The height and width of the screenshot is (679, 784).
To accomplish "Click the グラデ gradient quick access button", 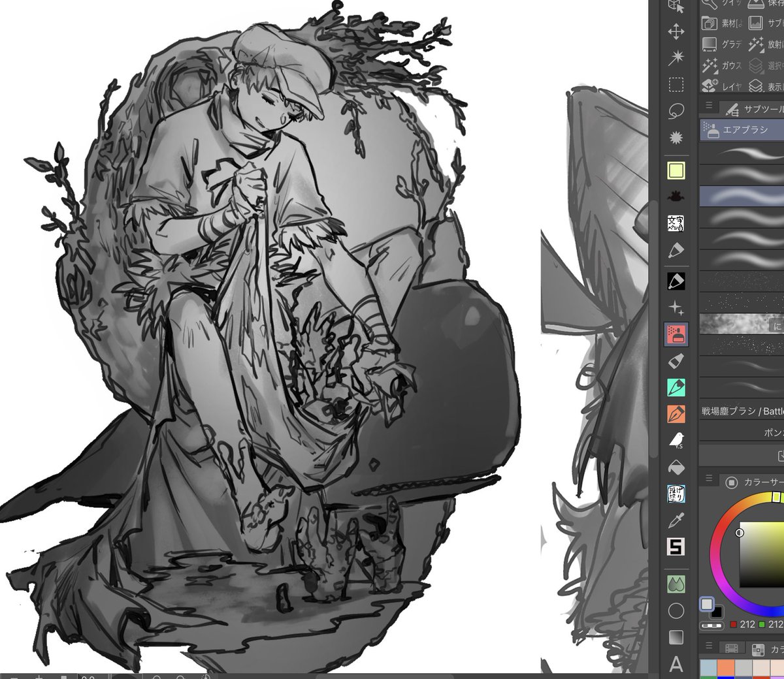I will pos(722,44).
